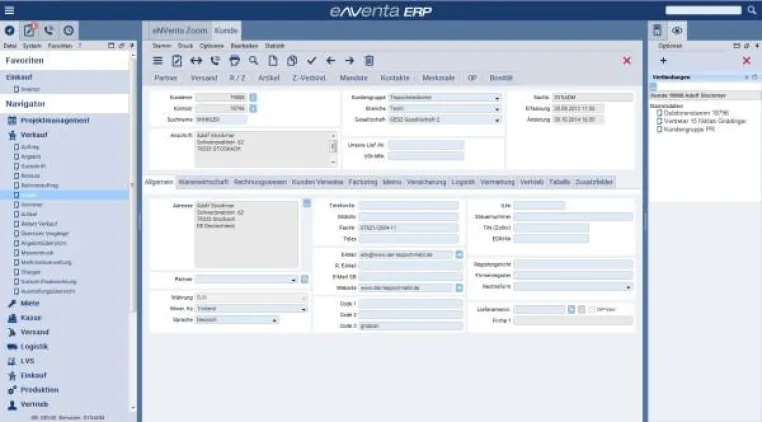Open the Druck menu

(x=185, y=46)
